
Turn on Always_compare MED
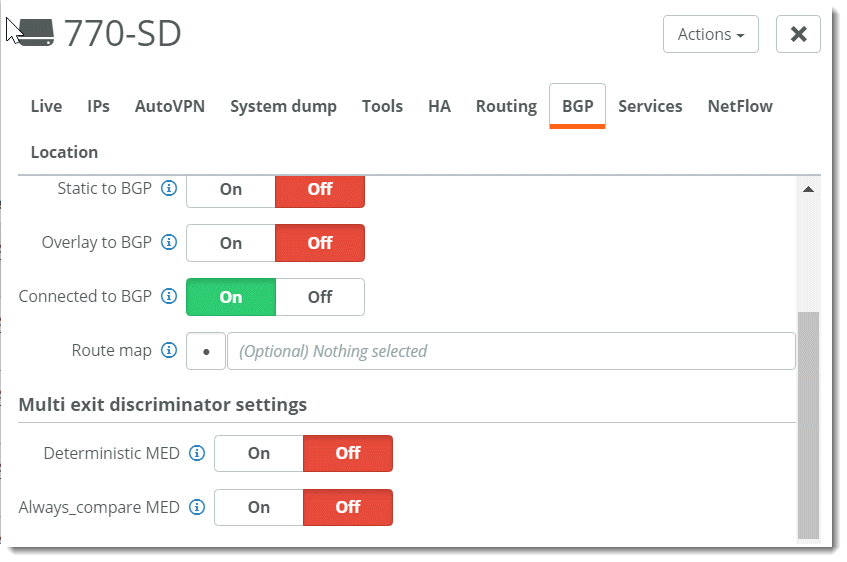[x=259, y=507]
